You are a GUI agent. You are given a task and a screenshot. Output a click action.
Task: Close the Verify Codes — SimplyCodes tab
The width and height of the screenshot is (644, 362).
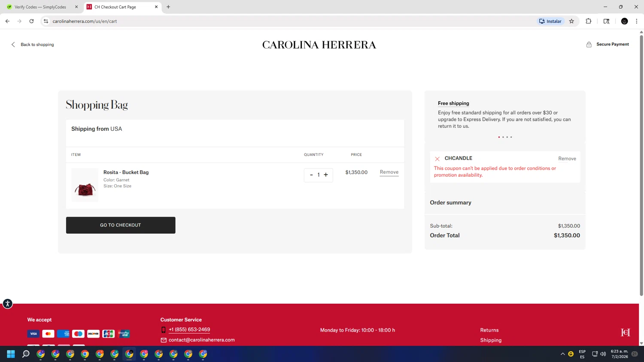(76, 7)
